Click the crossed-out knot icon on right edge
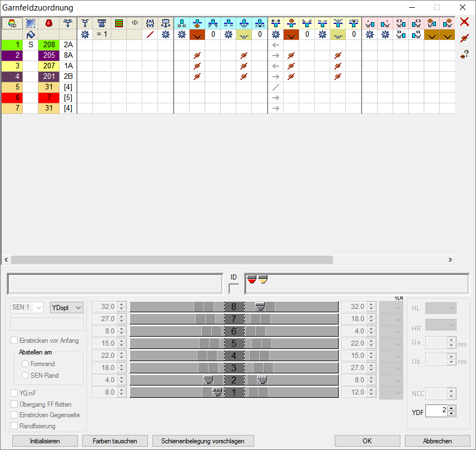The width and height of the screenshot is (476, 450). [464, 38]
